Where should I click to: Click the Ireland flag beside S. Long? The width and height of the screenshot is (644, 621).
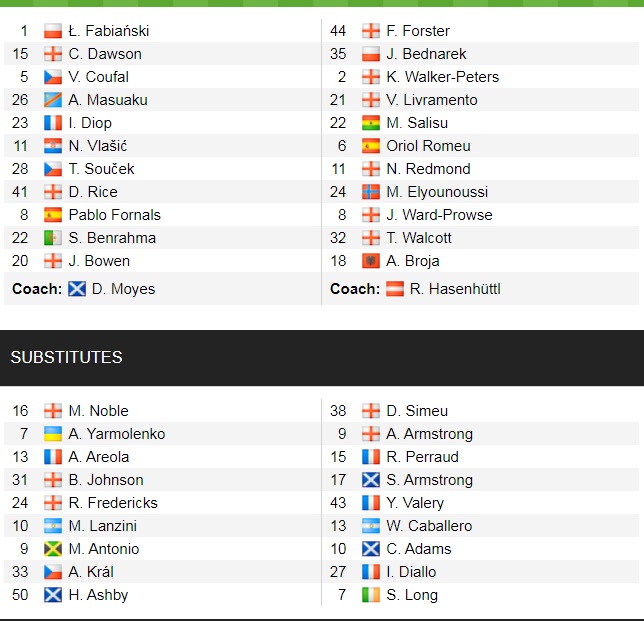[x=370, y=595]
